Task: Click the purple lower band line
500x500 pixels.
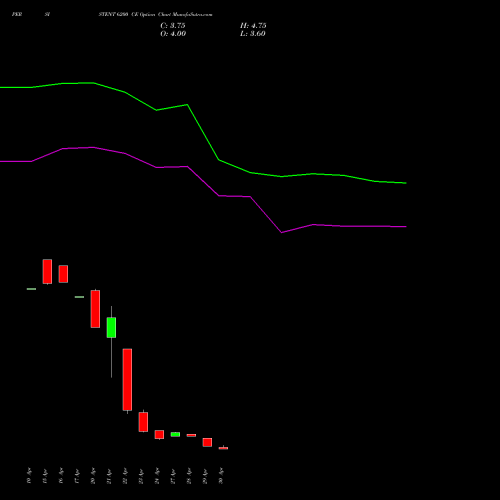Action: (203, 182)
